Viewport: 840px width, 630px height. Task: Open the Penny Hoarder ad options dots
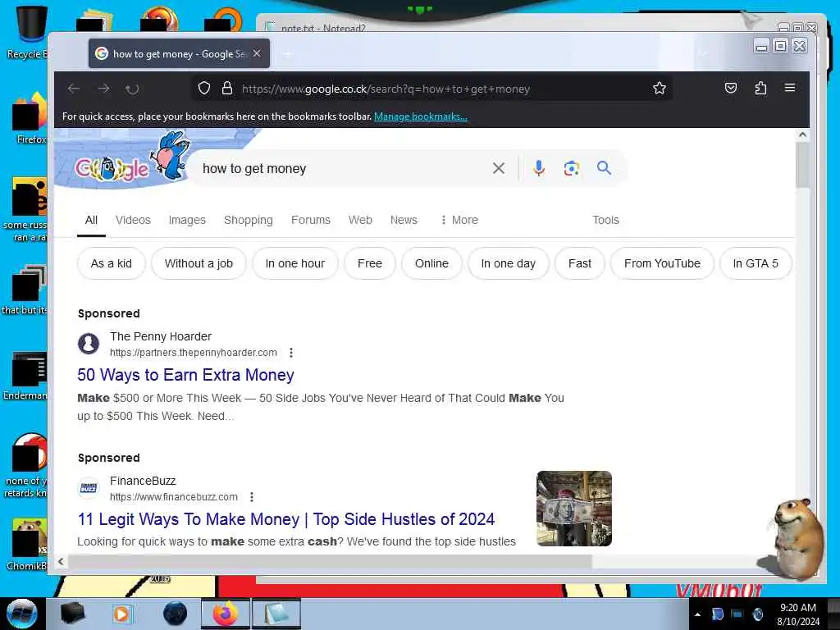[x=291, y=353]
